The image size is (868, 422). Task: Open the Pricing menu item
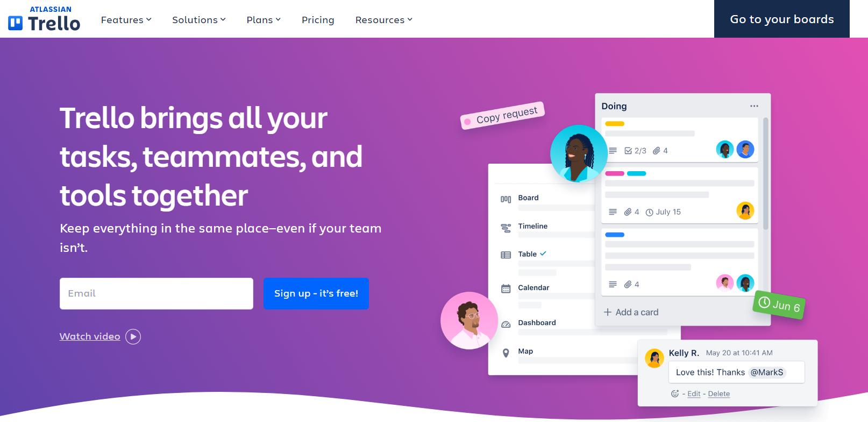[318, 20]
